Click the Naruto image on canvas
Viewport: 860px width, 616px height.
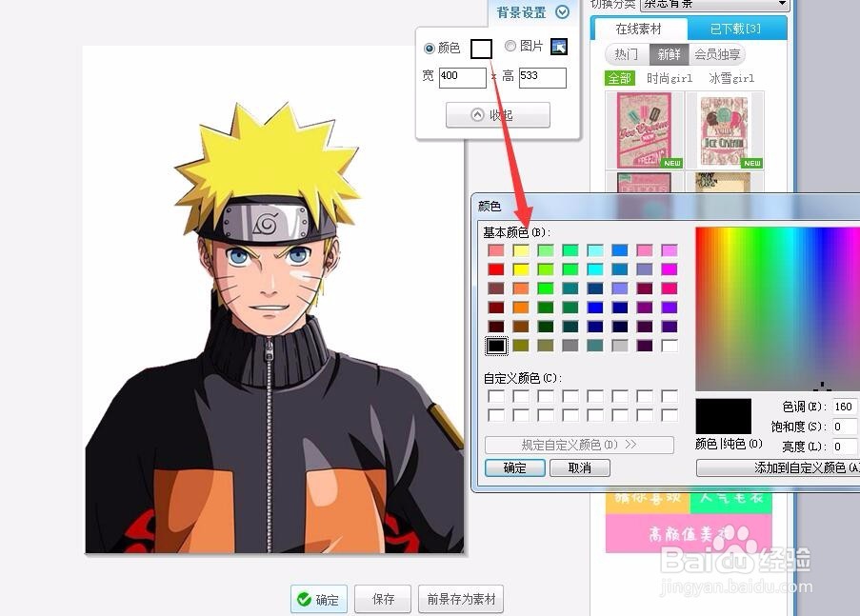pyautogui.click(x=274, y=329)
